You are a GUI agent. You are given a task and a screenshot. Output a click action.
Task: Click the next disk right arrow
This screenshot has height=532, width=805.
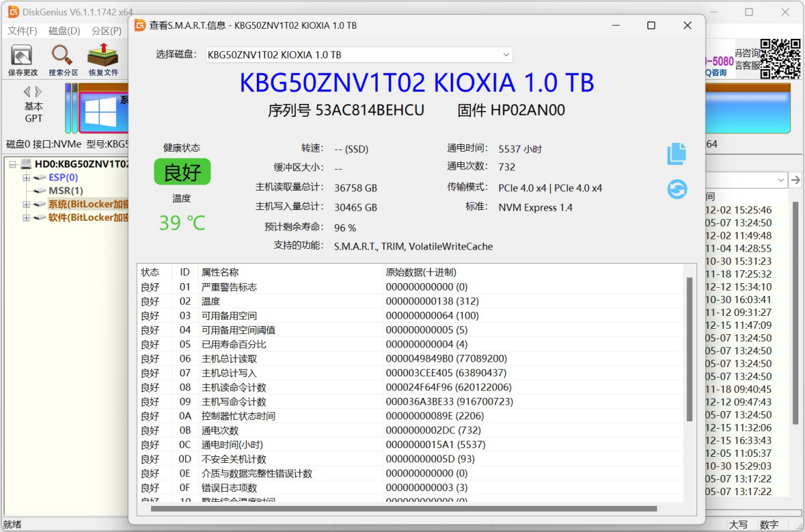point(39,92)
